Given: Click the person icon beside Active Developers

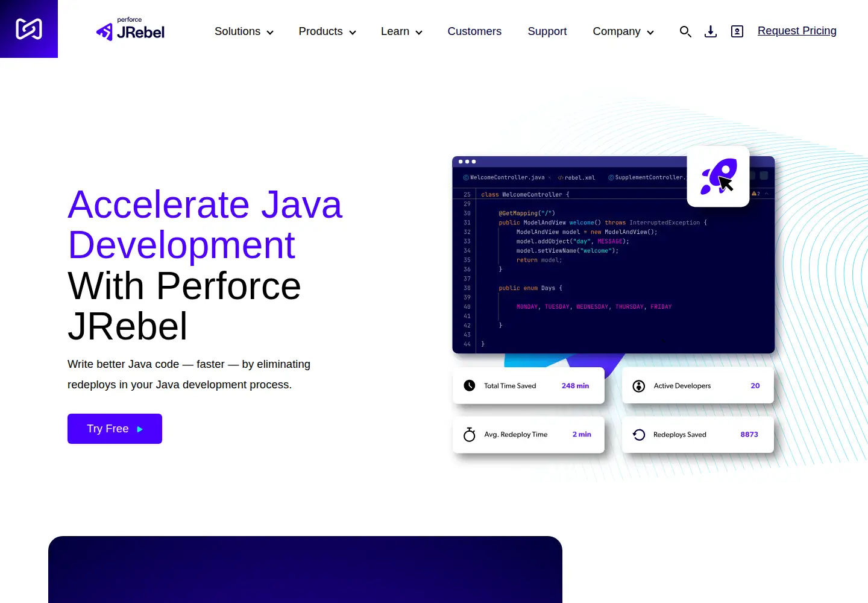Looking at the screenshot, I should click(639, 386).
